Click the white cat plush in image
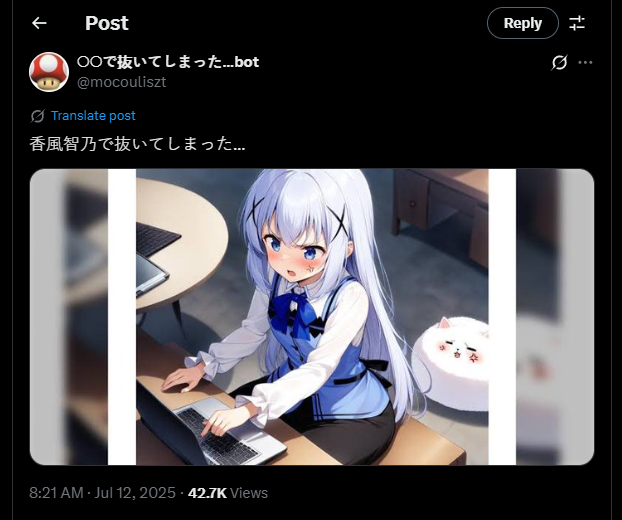622x520 pixels. click(x=452, y=363)
